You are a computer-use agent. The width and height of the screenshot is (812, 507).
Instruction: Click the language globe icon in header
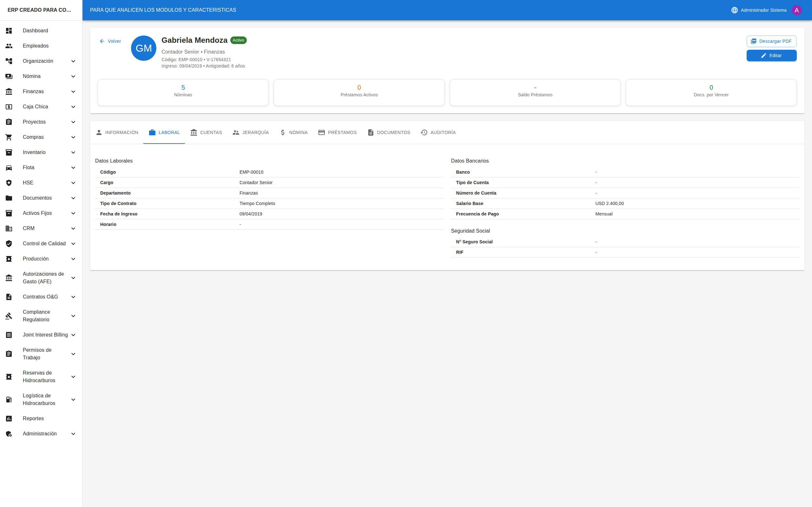point(734,10)
